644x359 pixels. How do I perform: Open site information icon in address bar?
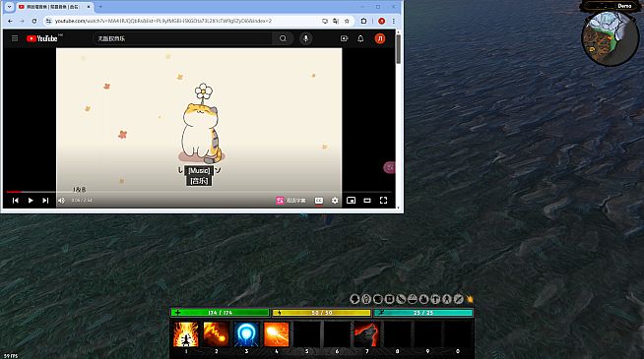(48, 21)
